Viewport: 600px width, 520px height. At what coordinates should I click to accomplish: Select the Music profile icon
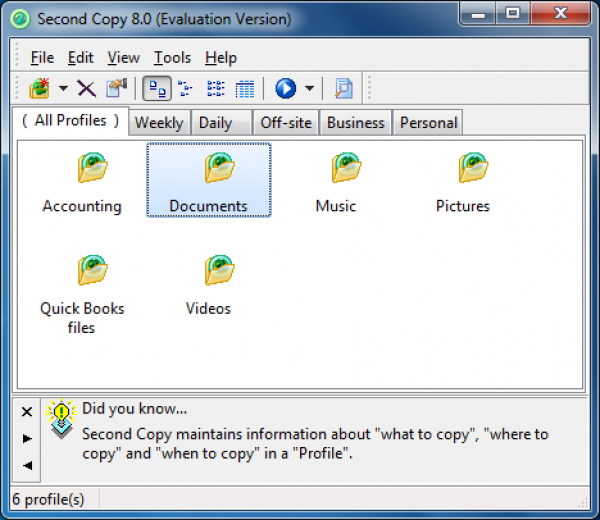click(346, 168)
